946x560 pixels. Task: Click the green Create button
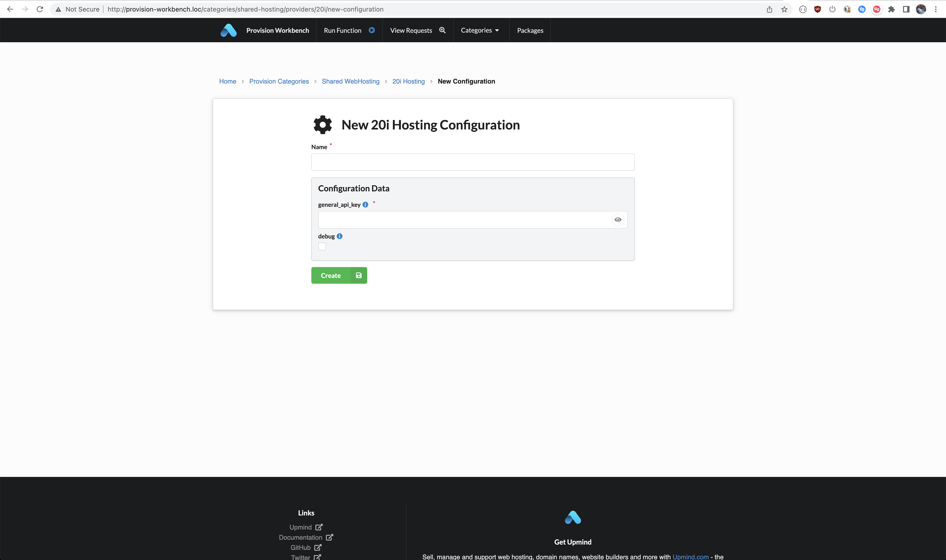click(x=339, y=275)
